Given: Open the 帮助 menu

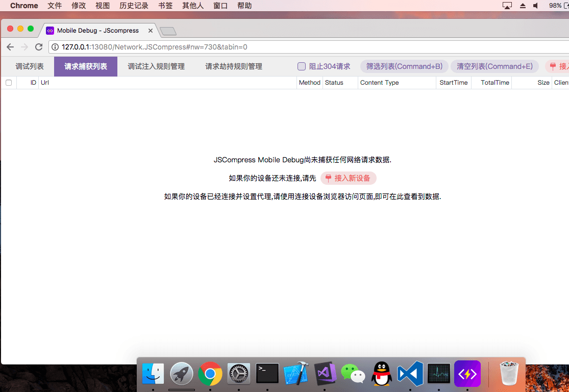Looking at the screenshot, I should coord(244,6).
